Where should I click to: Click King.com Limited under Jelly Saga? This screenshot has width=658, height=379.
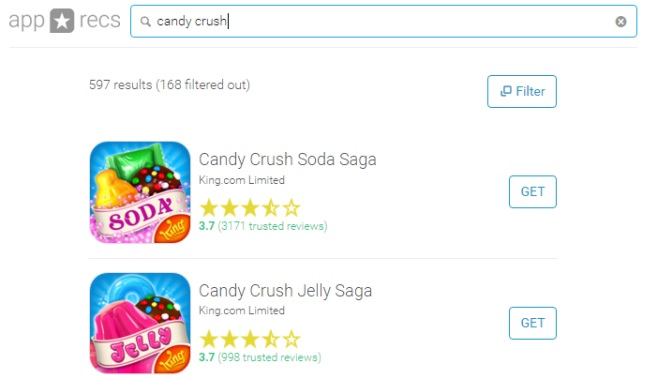242,311
